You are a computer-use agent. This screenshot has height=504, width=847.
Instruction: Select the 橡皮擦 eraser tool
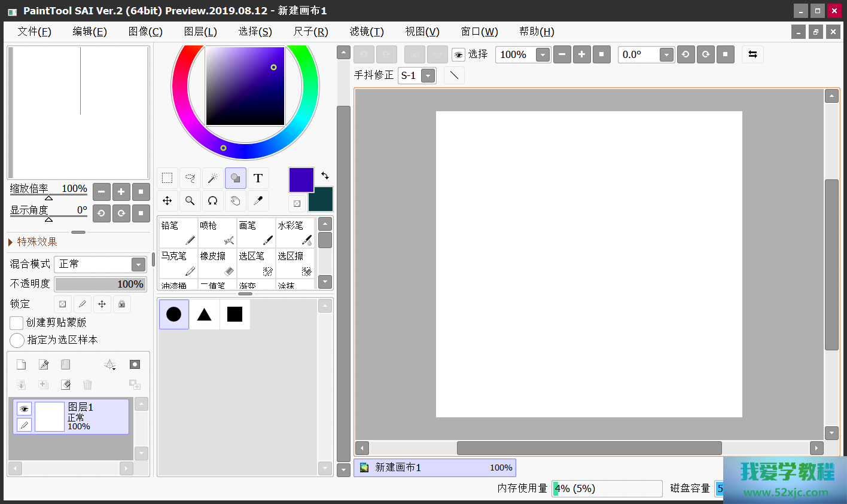click(217, 263)
